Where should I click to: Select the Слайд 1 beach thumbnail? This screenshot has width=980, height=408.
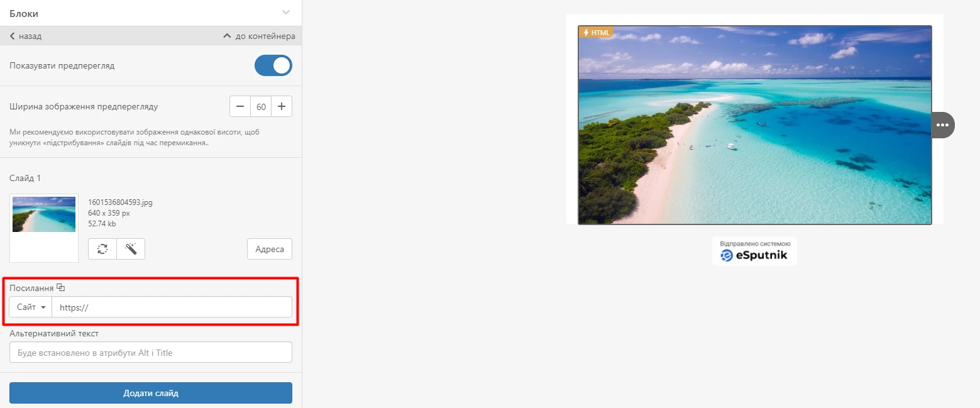tap(44, 215)
